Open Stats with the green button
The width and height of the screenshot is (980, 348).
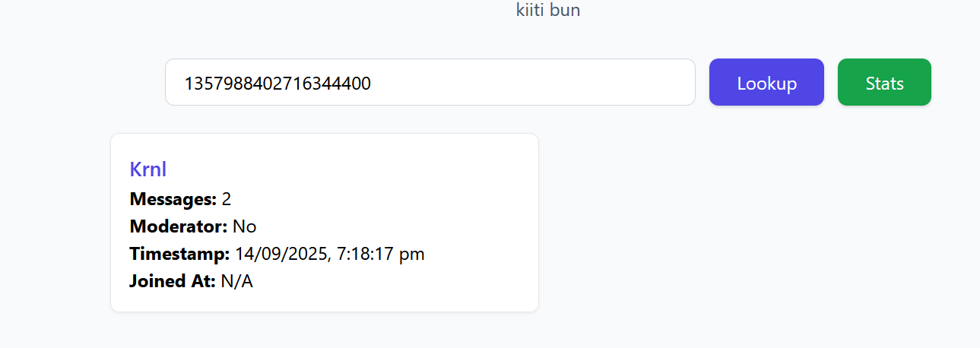tap(884, 83)
